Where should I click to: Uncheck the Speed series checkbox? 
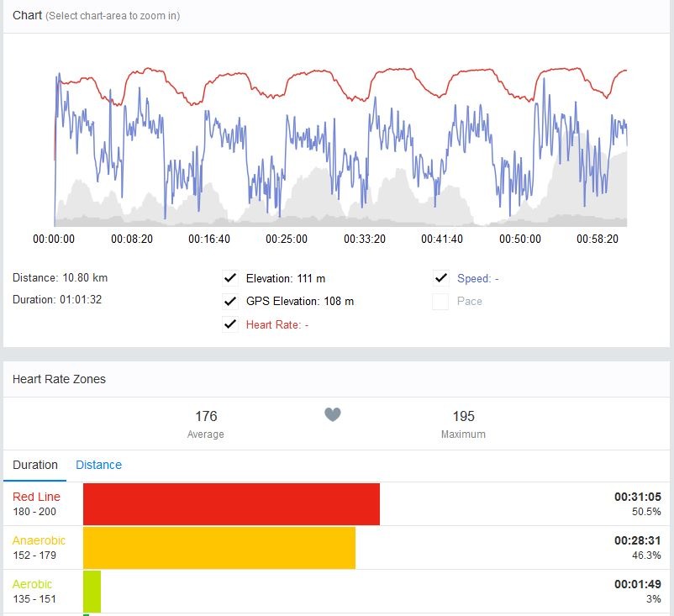pos(440,278)
